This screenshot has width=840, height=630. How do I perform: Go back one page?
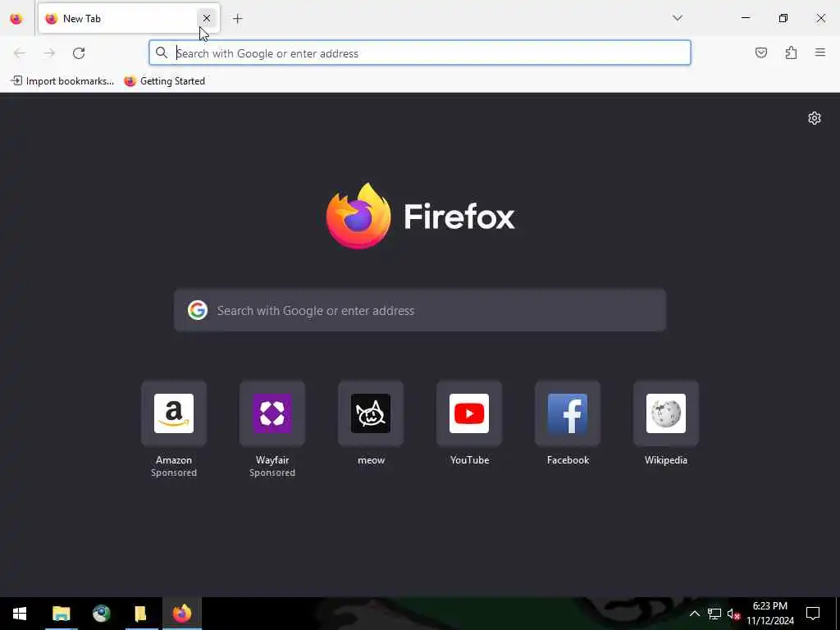pos(20,53)
